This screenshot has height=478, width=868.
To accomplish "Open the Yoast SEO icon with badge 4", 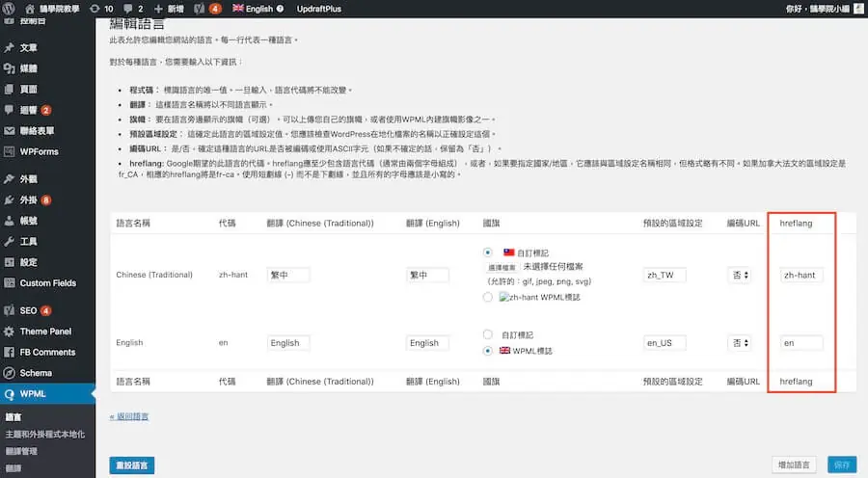I will (207, 9).
